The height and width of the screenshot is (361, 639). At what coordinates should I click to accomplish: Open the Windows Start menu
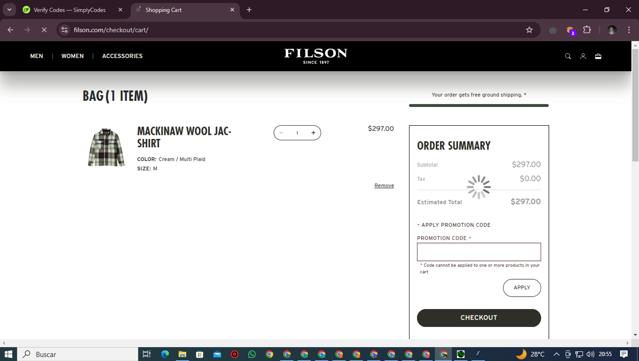[x=8, y=354]
